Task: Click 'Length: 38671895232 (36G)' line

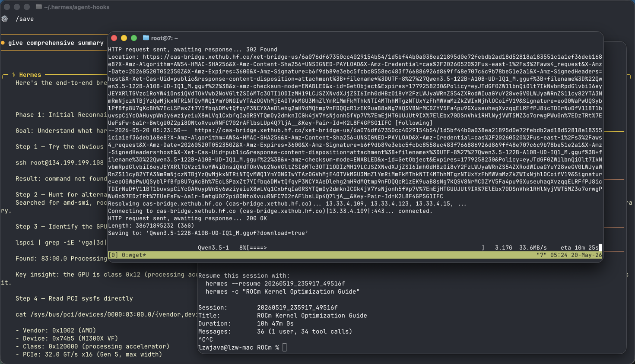Action: (151, 226)
